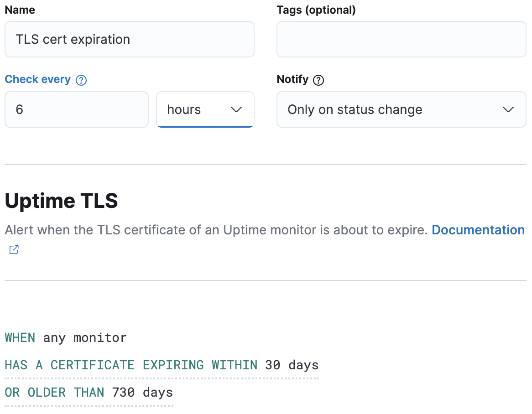Open the Documentation link
The height and width of the screenshot is (414, 532).
coord(478,230)
